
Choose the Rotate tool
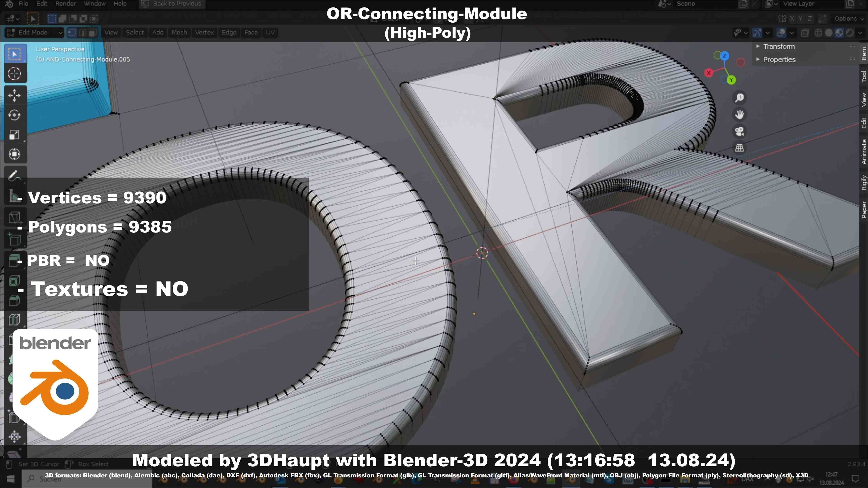14,115
